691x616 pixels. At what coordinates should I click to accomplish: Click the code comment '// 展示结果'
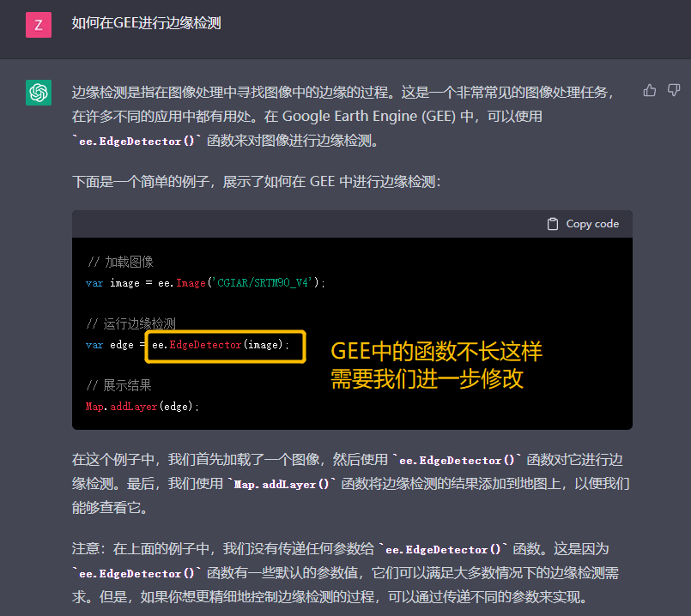(x=119, y=385)
